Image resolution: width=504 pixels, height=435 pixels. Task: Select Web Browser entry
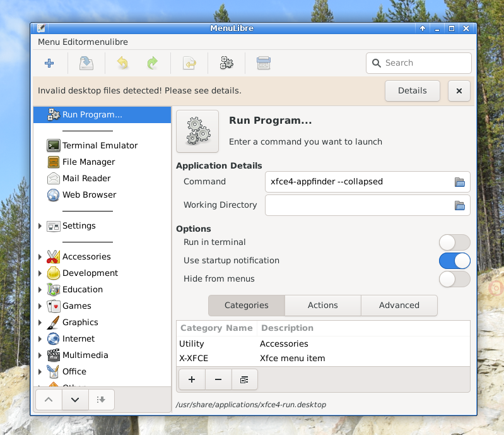[102, 194]
